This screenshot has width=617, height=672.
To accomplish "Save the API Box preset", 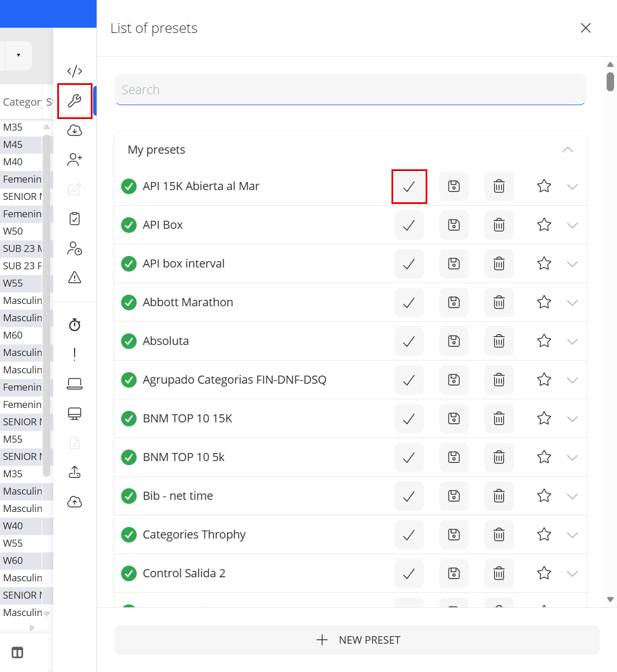I will coord(454,225).
